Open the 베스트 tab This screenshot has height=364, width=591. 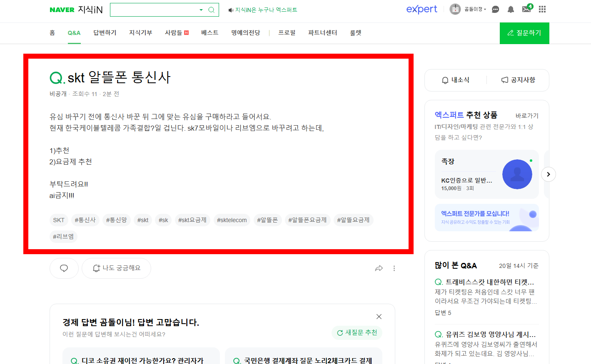click(x=210, y=32)
